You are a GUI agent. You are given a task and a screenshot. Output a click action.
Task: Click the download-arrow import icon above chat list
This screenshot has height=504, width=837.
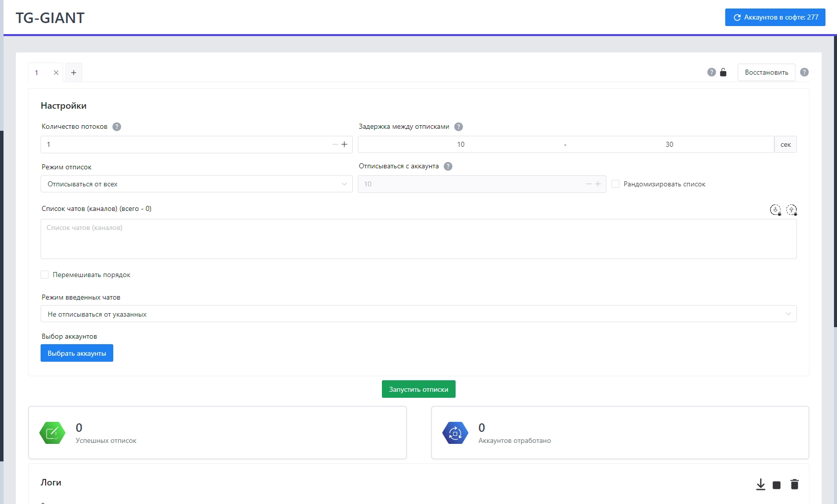[x=775, y=210]
